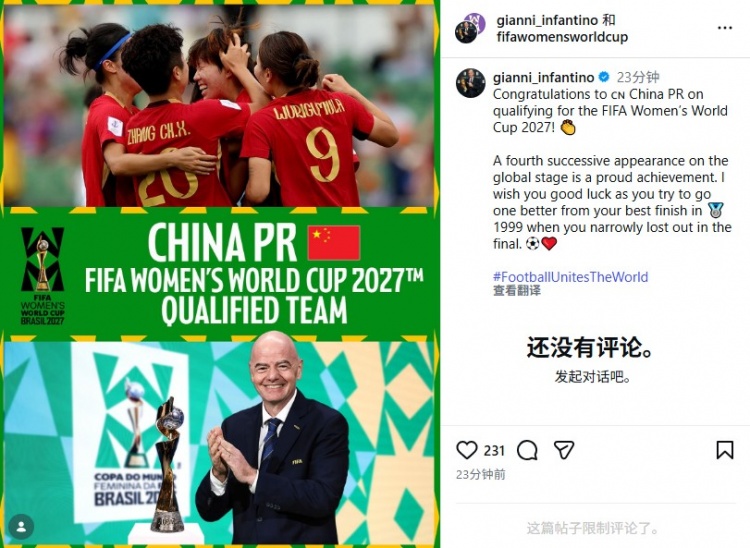This screenshot has width=750, height=548.
Task: Share post with paper plane icon
Action: tap(564, 450)
